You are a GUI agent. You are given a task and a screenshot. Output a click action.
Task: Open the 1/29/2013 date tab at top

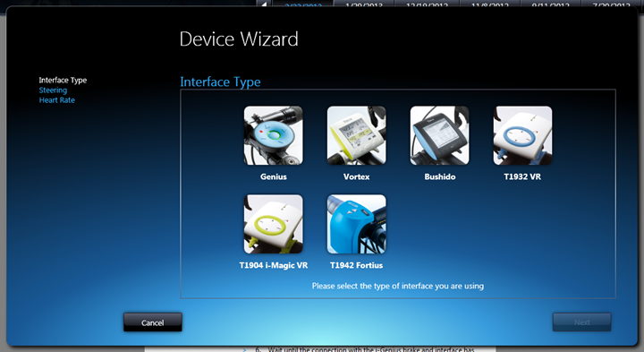click(364, 4)
